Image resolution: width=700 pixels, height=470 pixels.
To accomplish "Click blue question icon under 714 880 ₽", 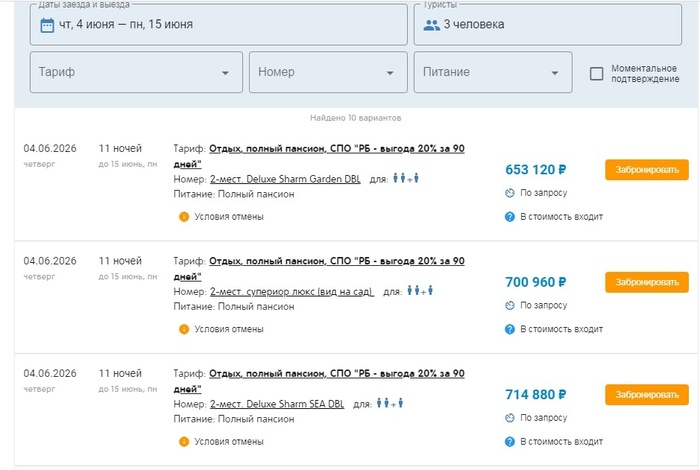I will click(x=510, y=441).
